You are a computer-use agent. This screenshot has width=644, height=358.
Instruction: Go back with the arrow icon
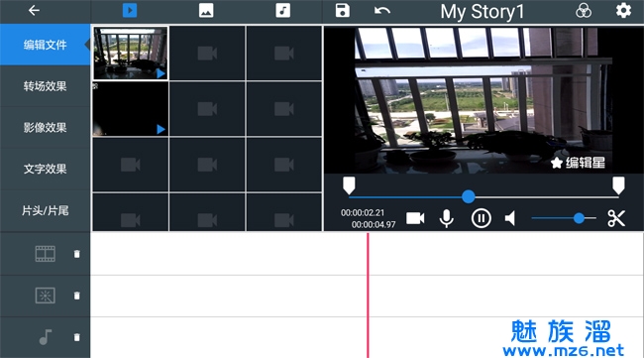34,11
